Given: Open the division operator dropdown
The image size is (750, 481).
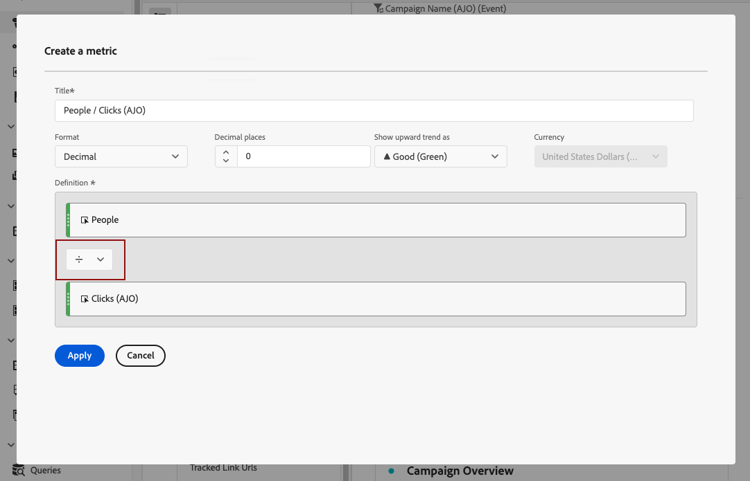Looking at the screenshot, I should (x=89, y=259).
